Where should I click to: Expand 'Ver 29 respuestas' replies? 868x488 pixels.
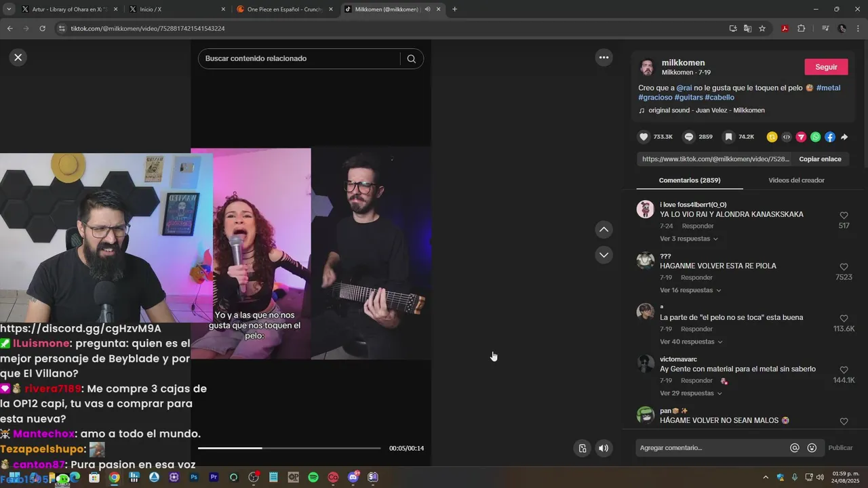pos(690,393)
